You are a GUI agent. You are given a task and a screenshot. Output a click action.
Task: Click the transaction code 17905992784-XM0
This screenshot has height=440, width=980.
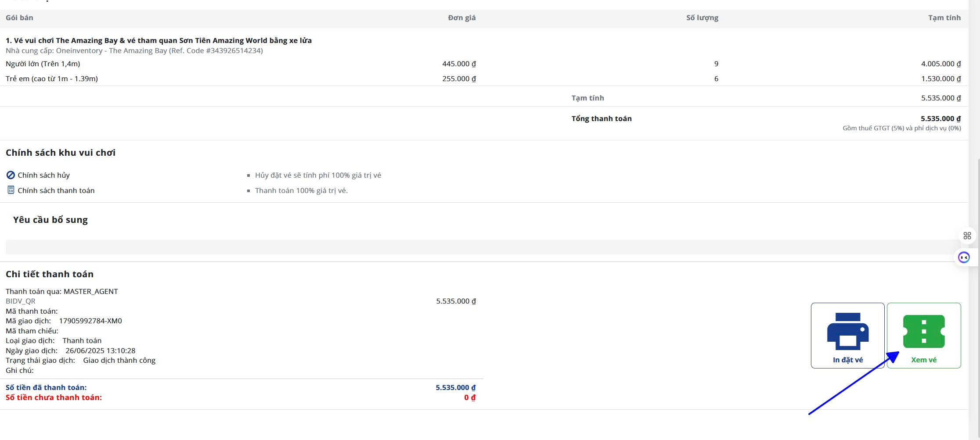(x=90, y=321)
